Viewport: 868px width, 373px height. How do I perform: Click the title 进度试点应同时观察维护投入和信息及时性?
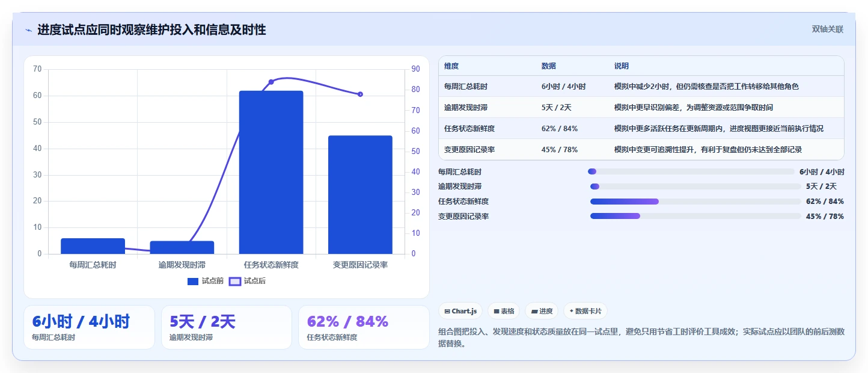pos(151,29)
